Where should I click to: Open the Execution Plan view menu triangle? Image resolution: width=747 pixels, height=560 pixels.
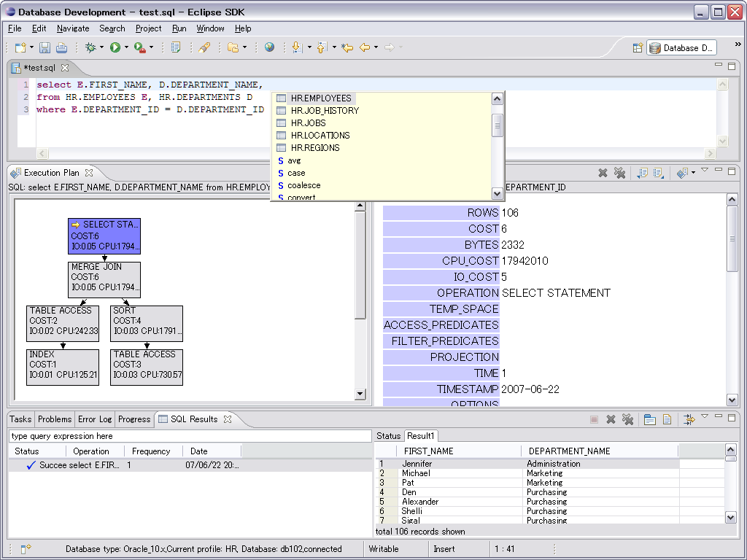pyautogui.click(x=705, y=170)
